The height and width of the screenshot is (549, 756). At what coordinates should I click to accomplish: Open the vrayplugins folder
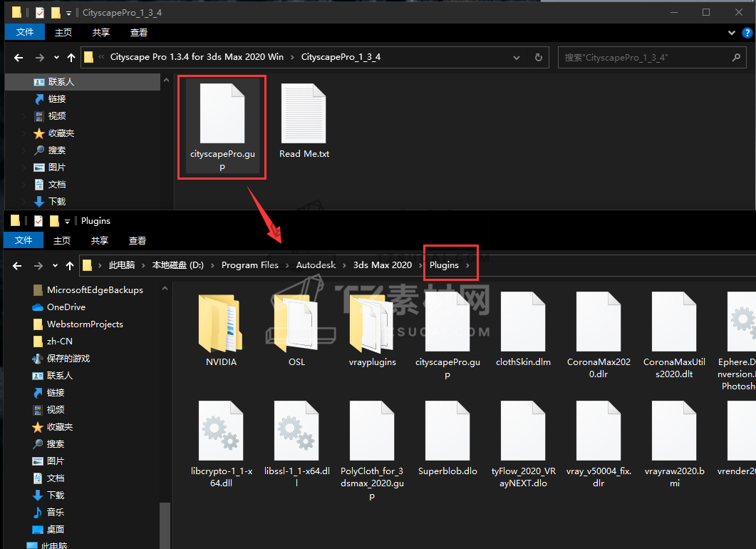pos(372,330)
